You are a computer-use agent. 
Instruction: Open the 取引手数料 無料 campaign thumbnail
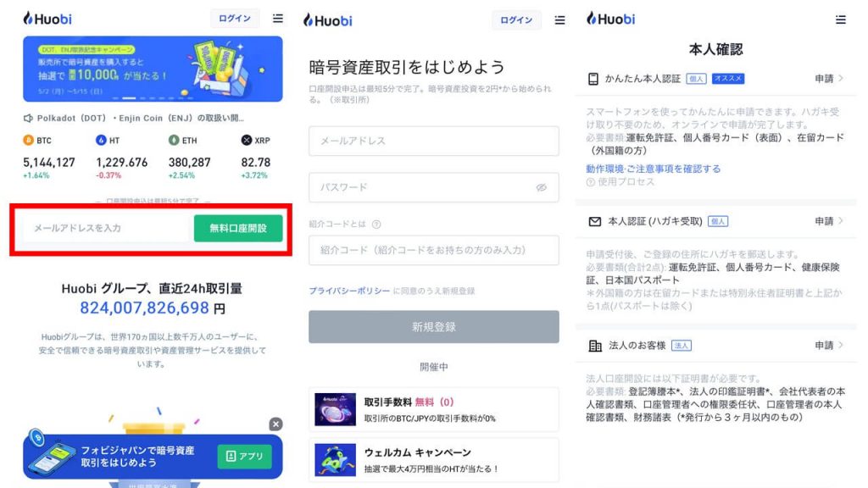tap(336, 409)
